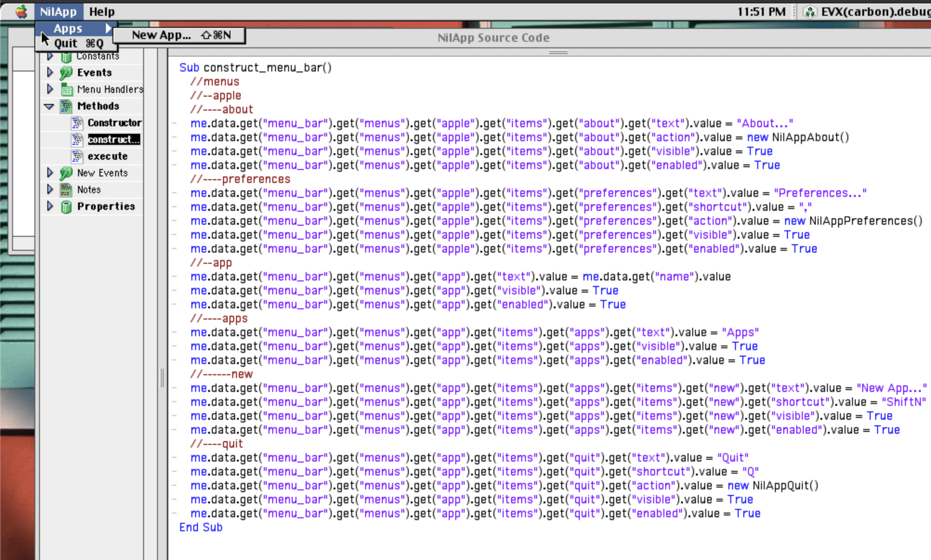
Task: Open the Apple menu icon
Action: 21,12
